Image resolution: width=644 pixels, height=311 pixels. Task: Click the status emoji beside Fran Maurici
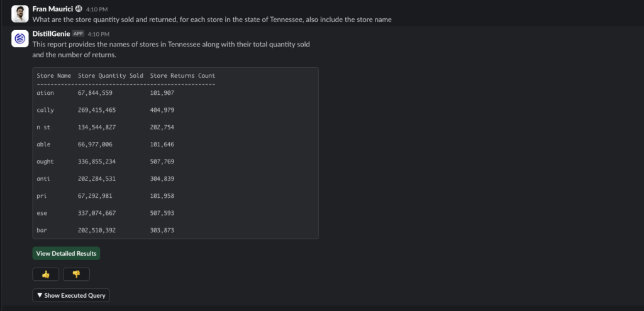[79, 9]
